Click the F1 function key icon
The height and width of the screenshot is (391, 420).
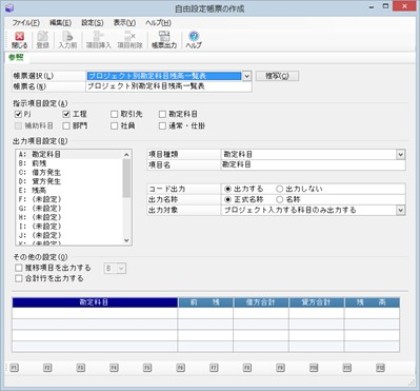pyautogui.click(x=14, y=367)
